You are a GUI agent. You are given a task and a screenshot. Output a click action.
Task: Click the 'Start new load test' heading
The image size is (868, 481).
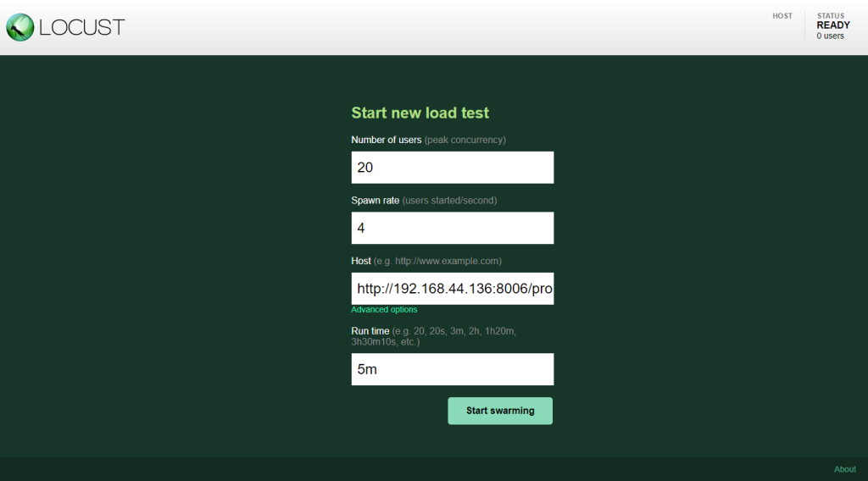pos(420,113)
